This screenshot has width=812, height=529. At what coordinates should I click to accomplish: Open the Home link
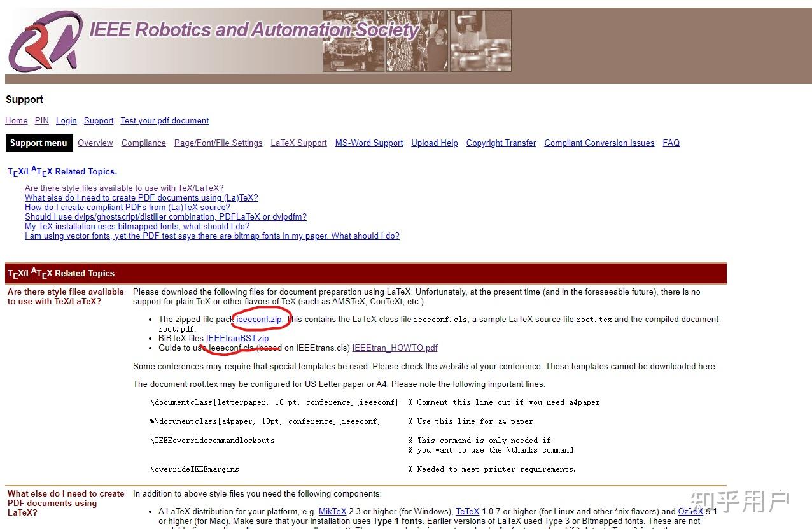(17, 121)
